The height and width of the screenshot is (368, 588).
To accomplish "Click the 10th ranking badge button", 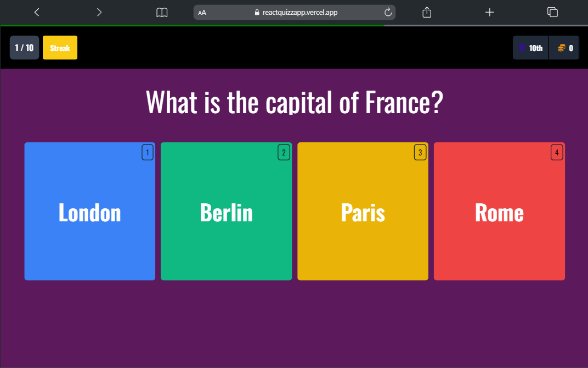I will pos(530,47).
